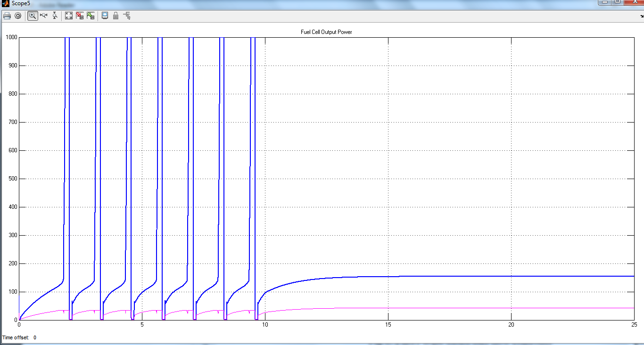
Task: Click the blue curve's flat steady-state section
Action: click(471, 276)
